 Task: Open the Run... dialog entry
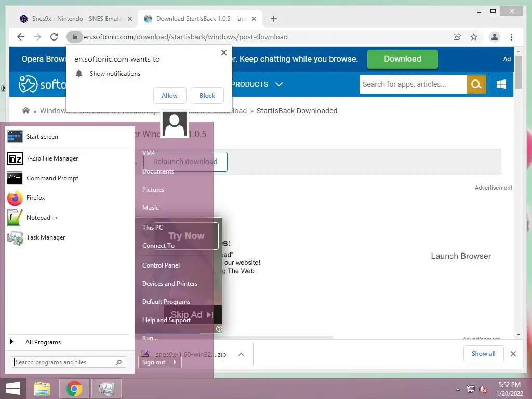[150, 338]
